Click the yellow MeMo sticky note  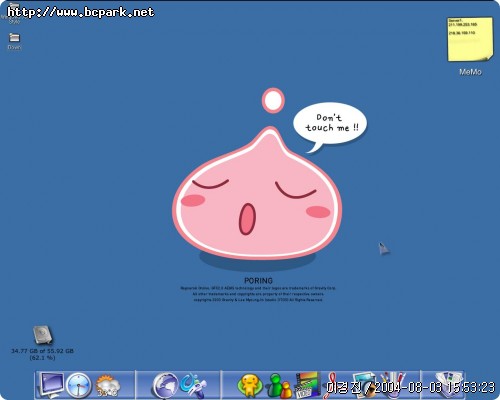click(x=470, y=39)
